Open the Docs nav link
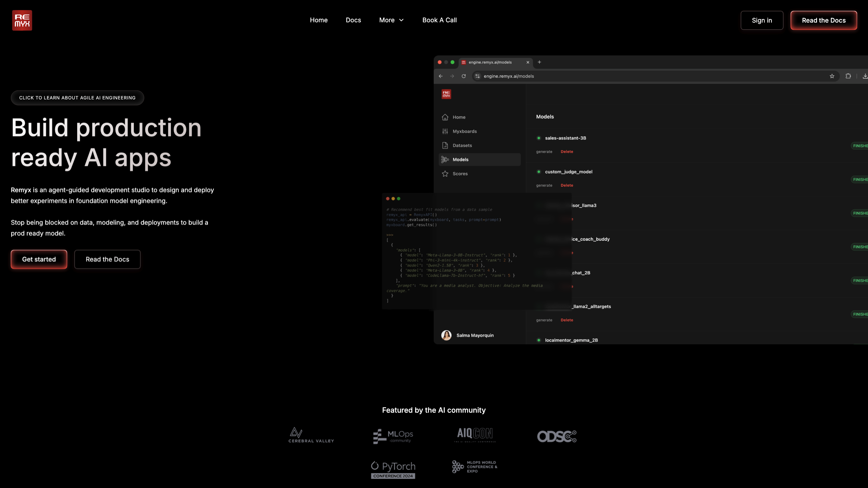 coord(353,20)
